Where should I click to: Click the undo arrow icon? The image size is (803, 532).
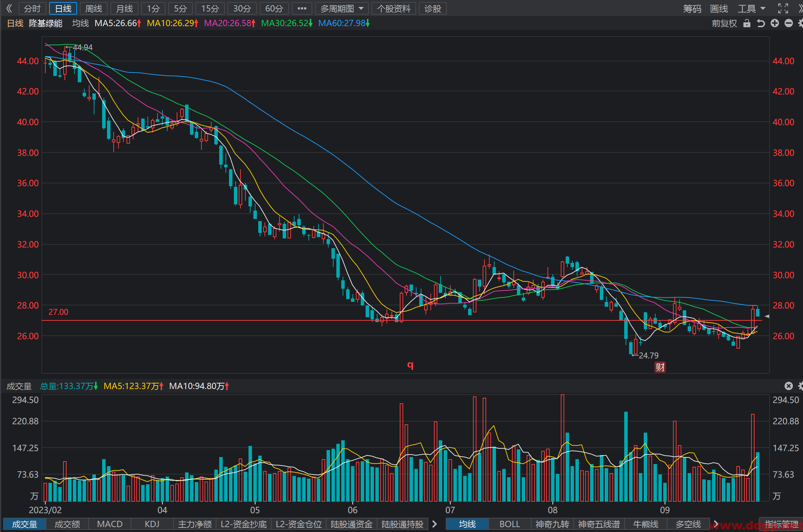(x=761, y=23)
